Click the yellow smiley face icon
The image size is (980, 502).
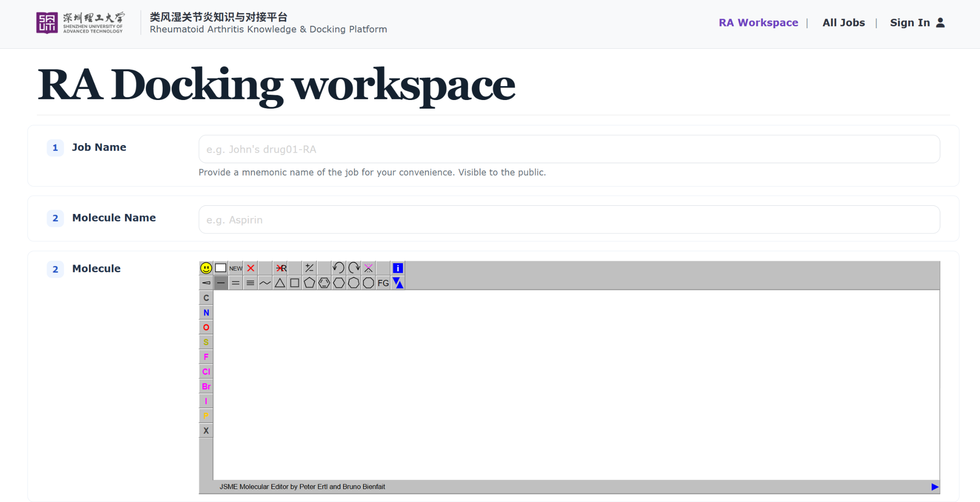(206, 268)
